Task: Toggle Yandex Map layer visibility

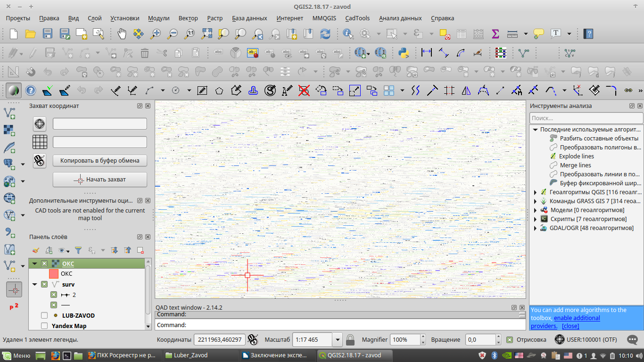Action: pos(44,326)
